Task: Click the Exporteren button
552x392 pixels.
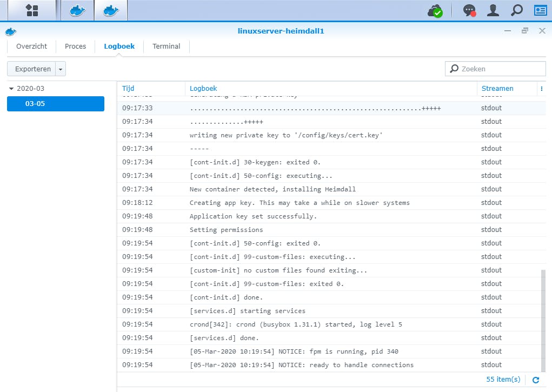Action: click(32, 69)
